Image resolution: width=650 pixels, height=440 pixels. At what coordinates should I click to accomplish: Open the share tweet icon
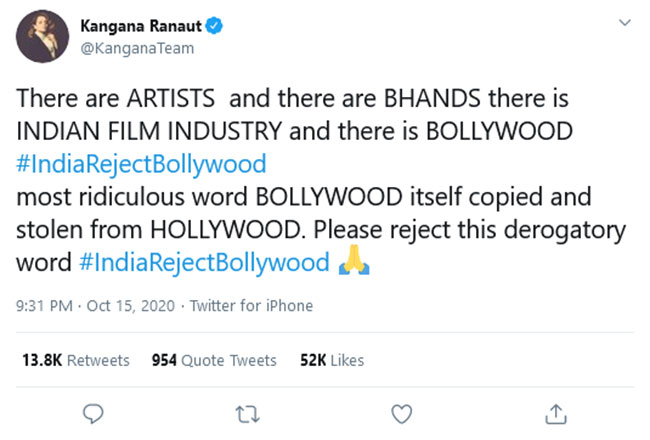tap(557, 412)
